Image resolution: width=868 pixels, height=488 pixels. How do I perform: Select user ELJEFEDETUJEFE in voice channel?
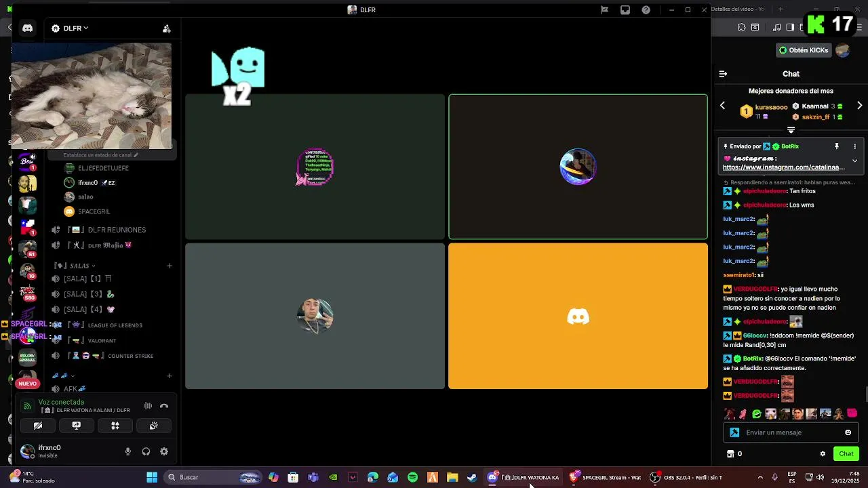click(96, 168)
